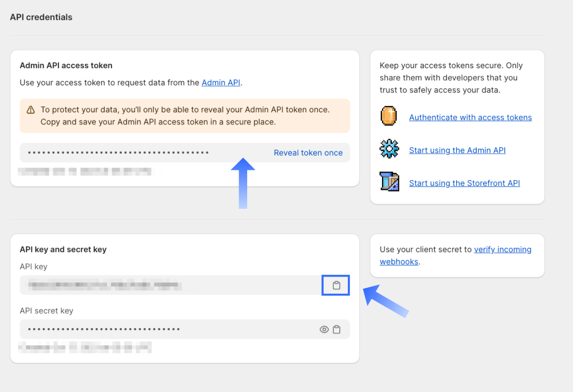
Task: Click the API credentials heading
Action: (41, 17)
